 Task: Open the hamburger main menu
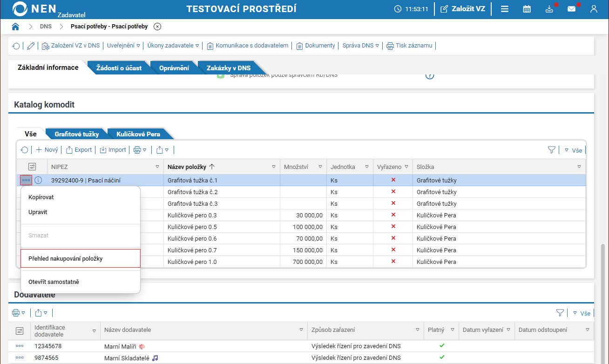coord(504,9)
